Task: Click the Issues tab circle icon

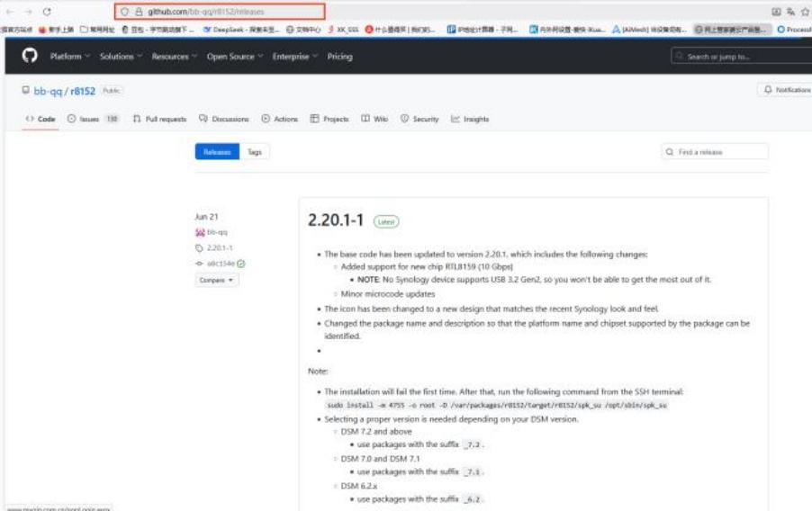Action: [x=71, y=119]
